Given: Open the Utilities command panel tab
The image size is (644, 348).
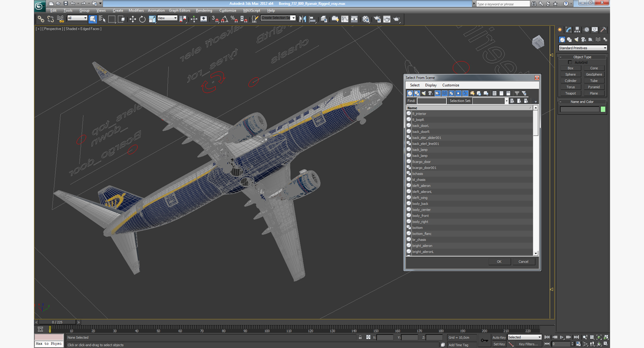Looking at the screenshot, I should pos(604,30).
